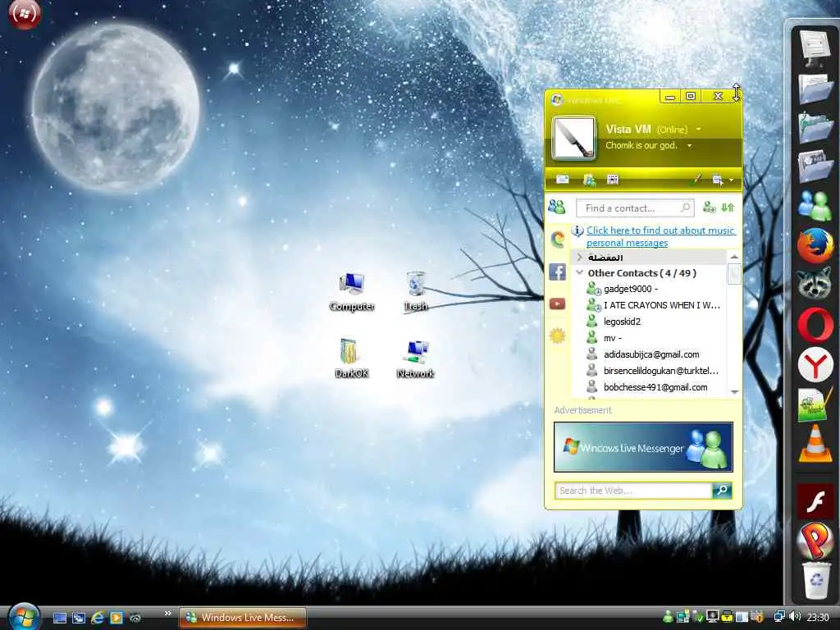The width and height of the screenshot is (840, 630).
Task: Launch Firefox from the dock
Action: click(x=815, y=244)
